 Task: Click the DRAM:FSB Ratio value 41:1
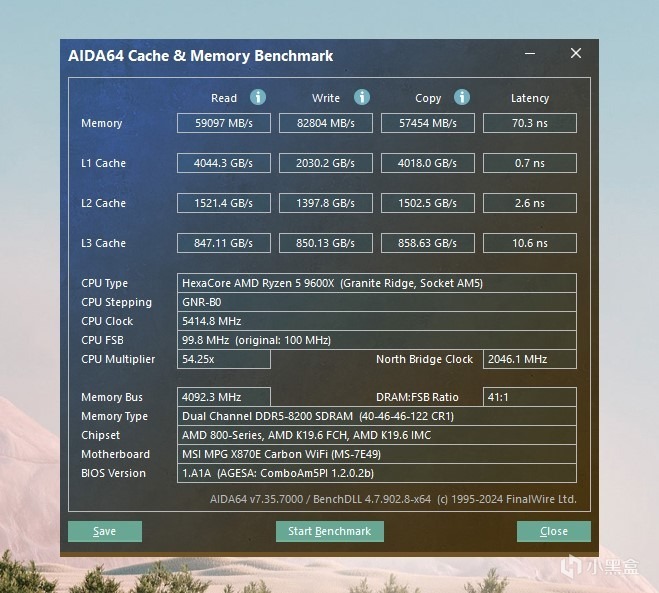[x=530, y=397]
